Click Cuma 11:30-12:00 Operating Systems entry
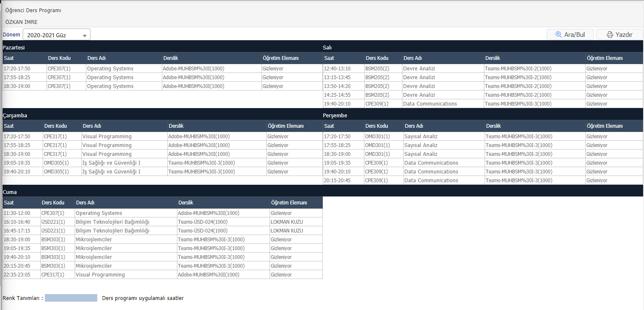 tap(99, 213)
